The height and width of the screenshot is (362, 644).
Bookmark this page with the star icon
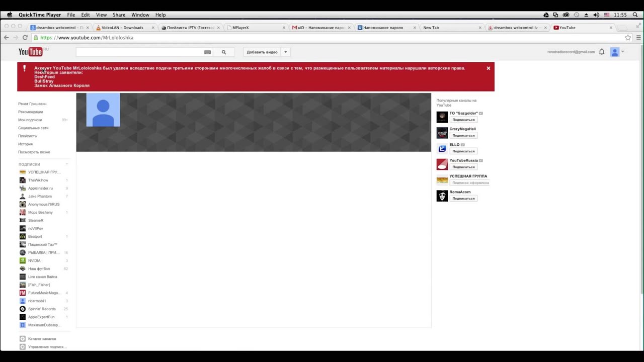tap(628, 38)
